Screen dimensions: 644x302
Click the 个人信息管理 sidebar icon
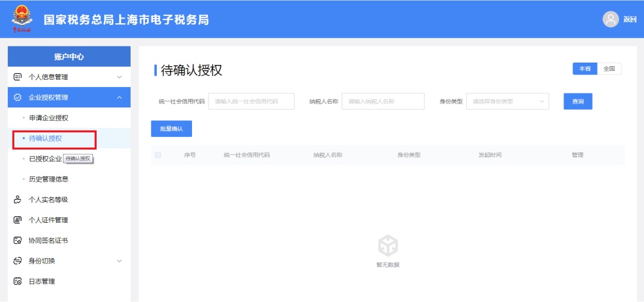18,77
